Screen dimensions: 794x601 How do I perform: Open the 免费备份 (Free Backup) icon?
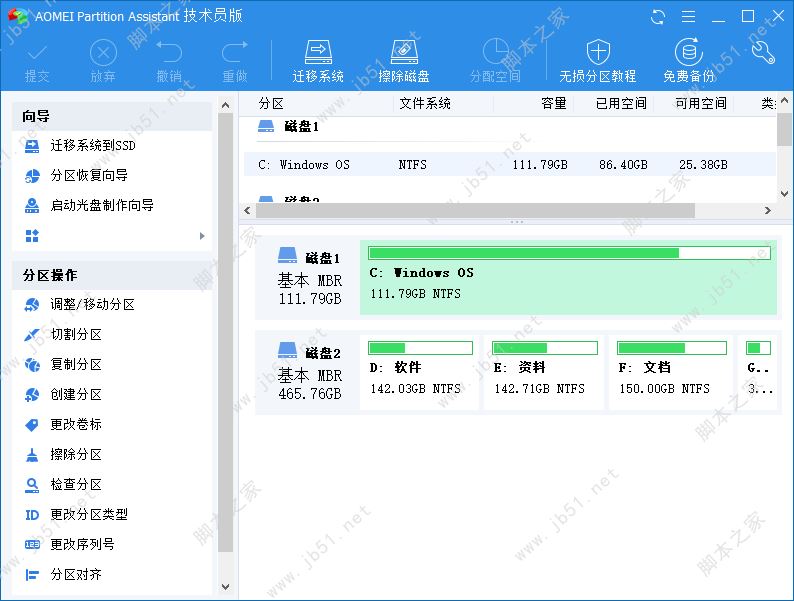689,52
